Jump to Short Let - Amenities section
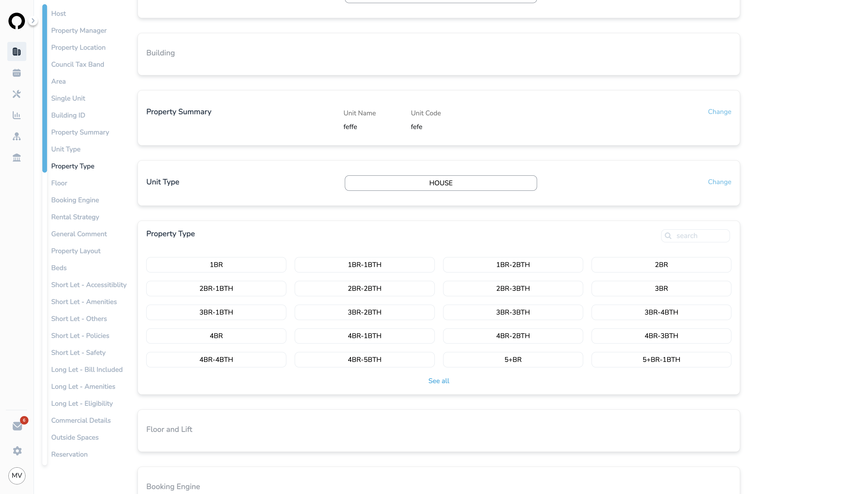 click(x=84, y=302)
